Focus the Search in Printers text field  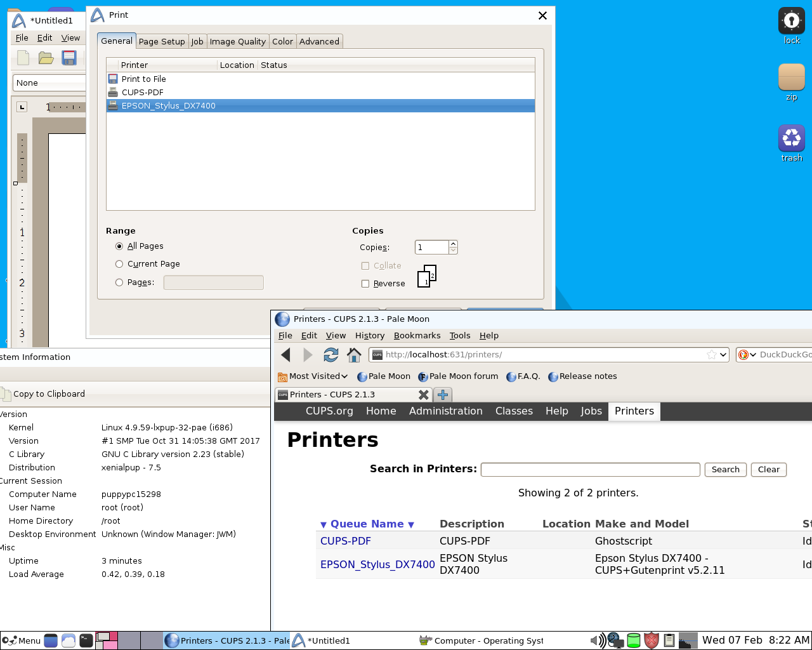click(591, 470)
